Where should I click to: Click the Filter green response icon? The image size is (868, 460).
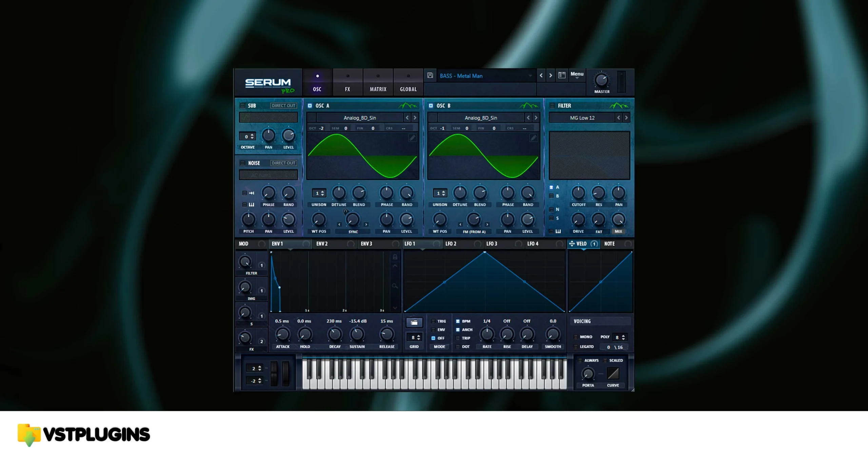(x=618, y=106)
